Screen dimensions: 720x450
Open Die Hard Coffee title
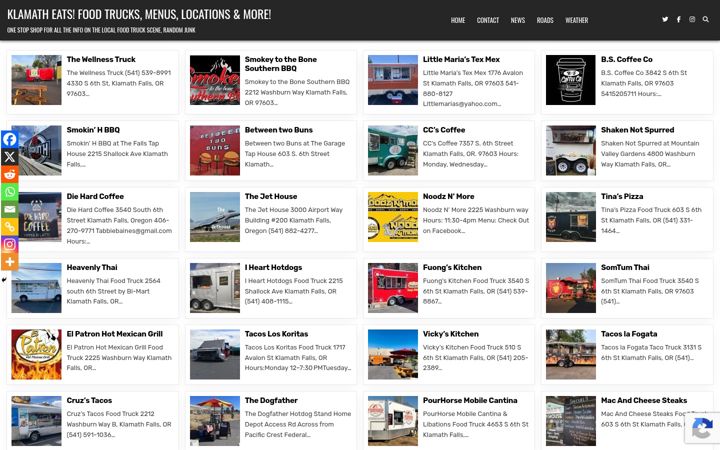(x=95, y=197)
